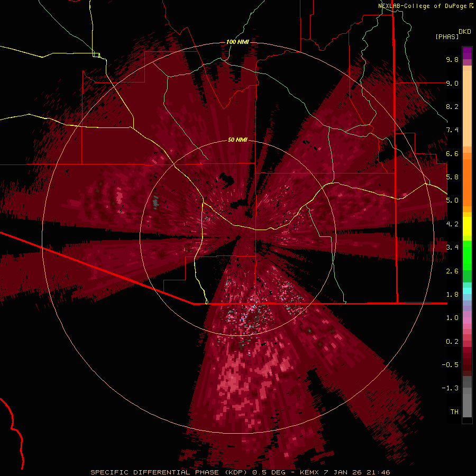Click the 7.4 value on the color scale
The width and height of the screenshot is (476, 476).
pyautogui.click(x=452, y=130)
